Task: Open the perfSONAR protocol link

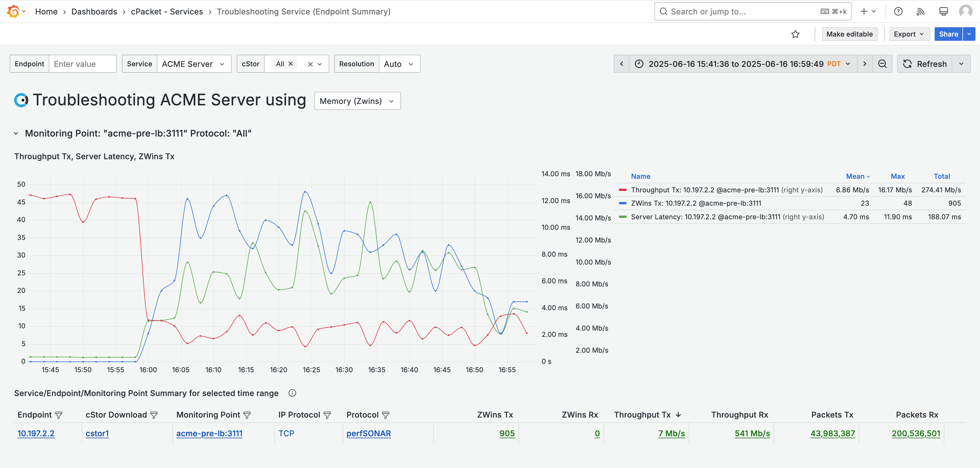Action: (x=368, y=433)
